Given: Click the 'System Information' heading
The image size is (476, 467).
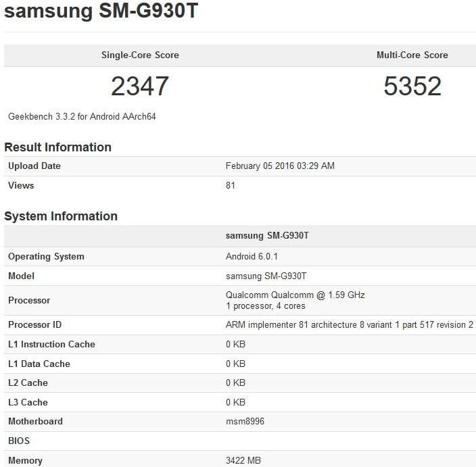Looking at the screenshot, I should [x=61, y=216].
